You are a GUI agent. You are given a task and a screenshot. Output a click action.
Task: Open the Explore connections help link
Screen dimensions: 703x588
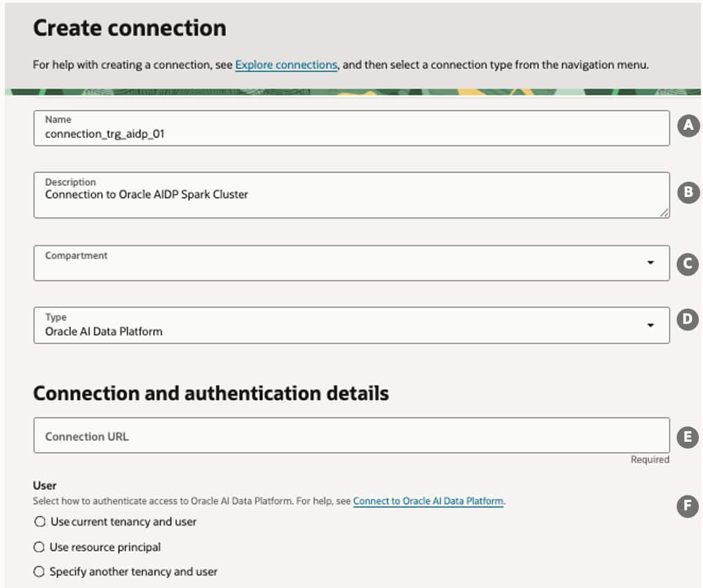coord(286,65)
